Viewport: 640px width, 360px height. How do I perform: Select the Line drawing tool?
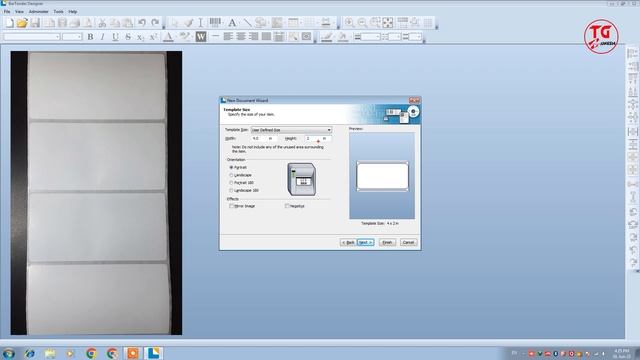[247, 23]
